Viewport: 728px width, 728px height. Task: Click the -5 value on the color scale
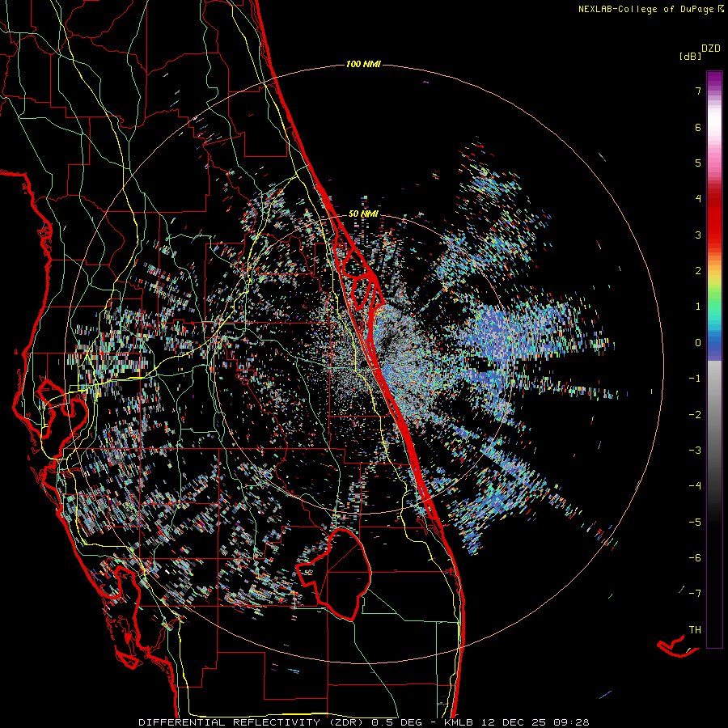click(x=695, y=522)
